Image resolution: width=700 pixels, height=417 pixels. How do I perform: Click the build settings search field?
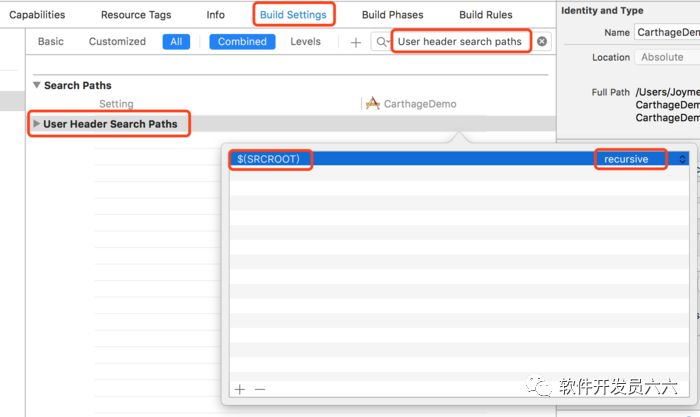(460, 42)
